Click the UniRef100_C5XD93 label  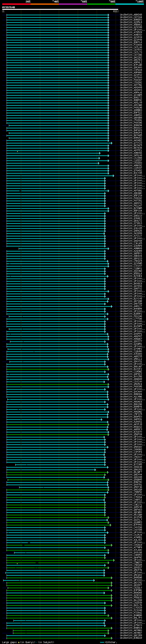click(131, 163)
